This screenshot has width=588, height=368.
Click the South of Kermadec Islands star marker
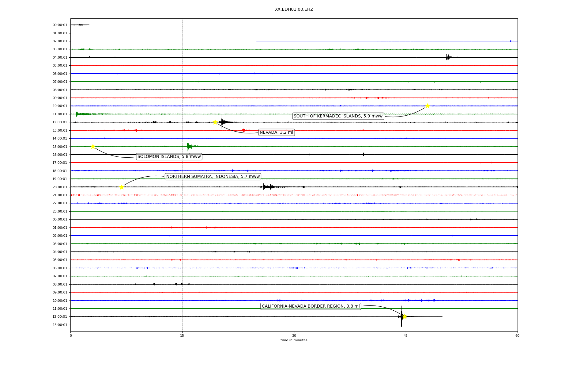click(x=428, y=106)
